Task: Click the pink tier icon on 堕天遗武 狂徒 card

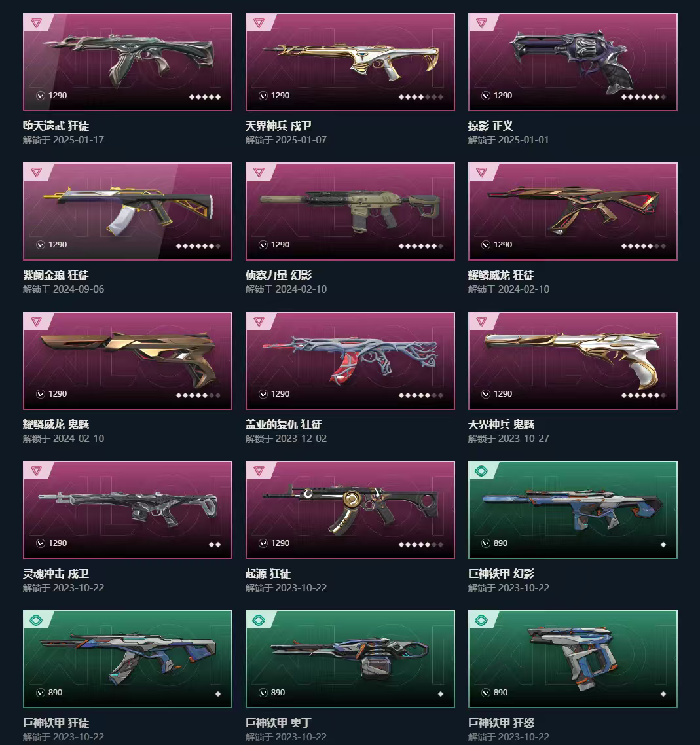Action: pyautogui.click(x=36, y=23)
